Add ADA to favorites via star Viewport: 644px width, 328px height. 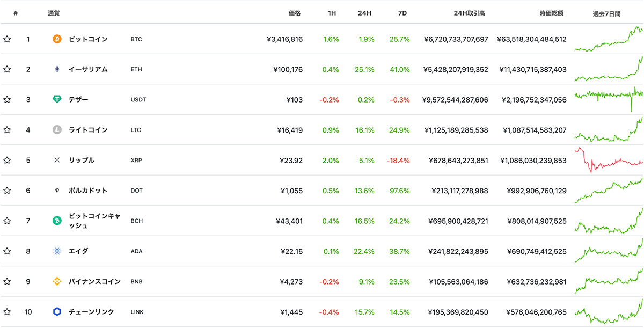point(8,251)
